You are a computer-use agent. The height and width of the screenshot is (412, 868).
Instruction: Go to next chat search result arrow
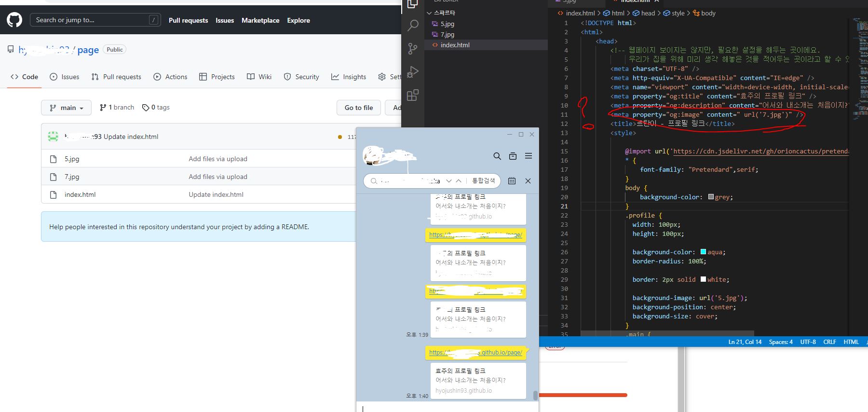coord(449,181)
